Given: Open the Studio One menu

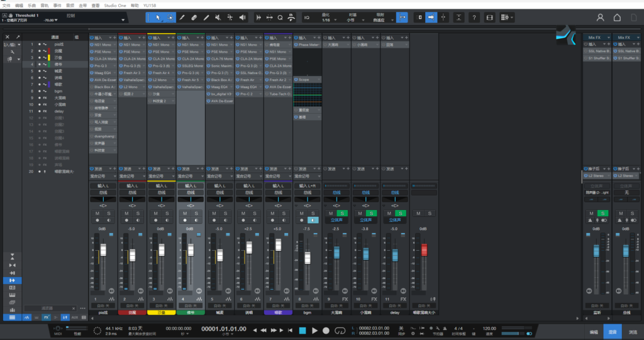Looking at the screenshot, I should coord(114,4).
